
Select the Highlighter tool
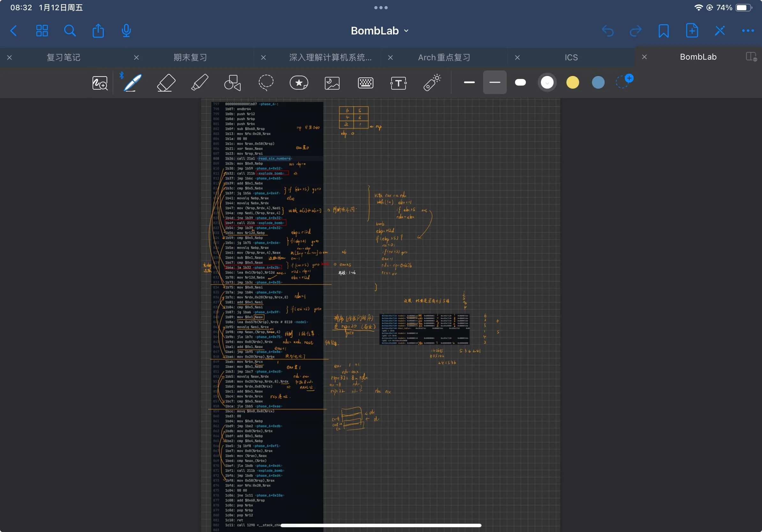point(199,82)
